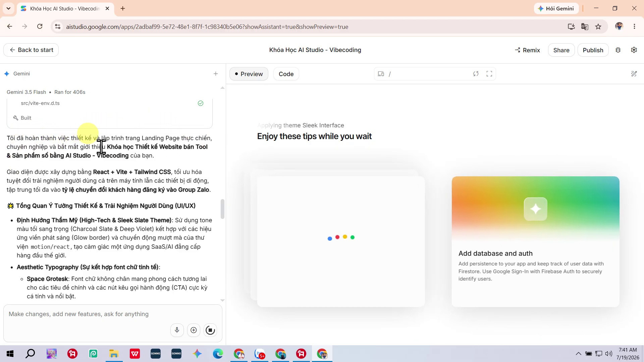Stop the running generation button
This screenshot has width=644, height=362.
tap(210, 330)
